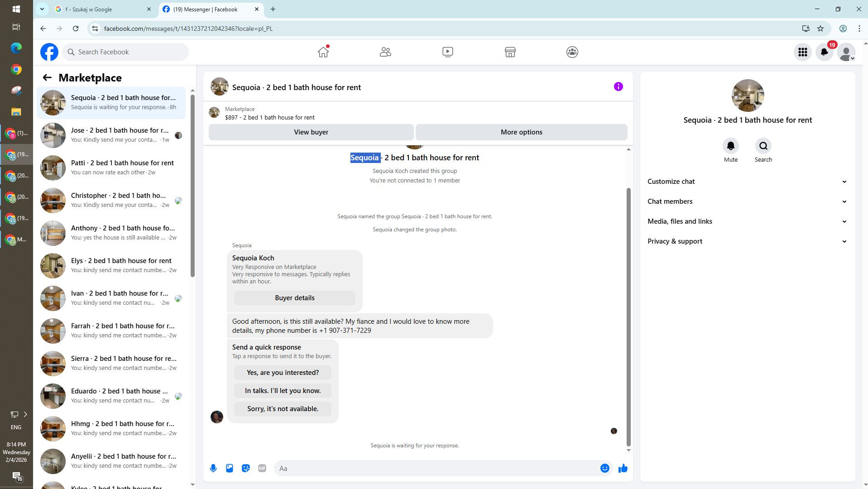Open the Friends icon in top nav
Viewport: 868px width, 489px height.
[385, 52]
